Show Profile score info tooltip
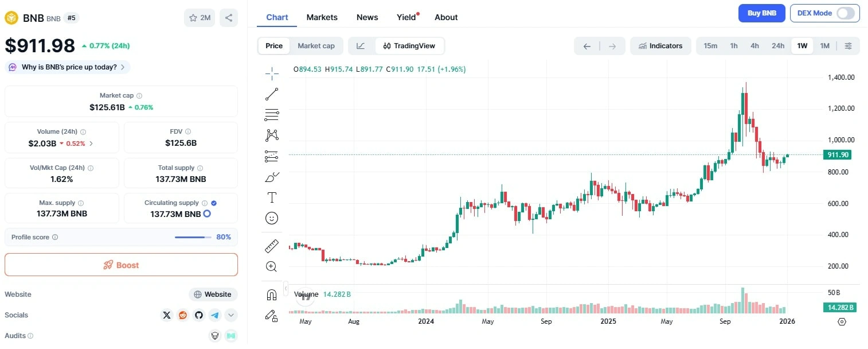868x349 pixels. [55, 237]
